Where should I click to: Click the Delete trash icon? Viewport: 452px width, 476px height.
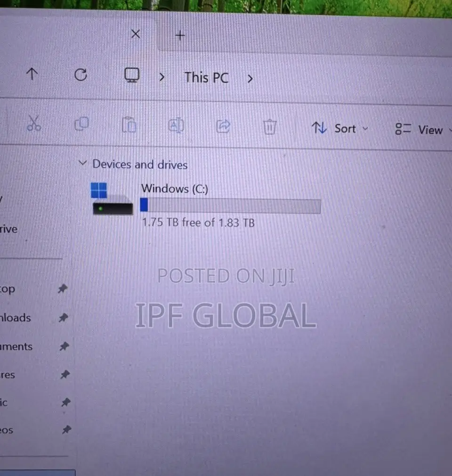[x=269, y=127]
